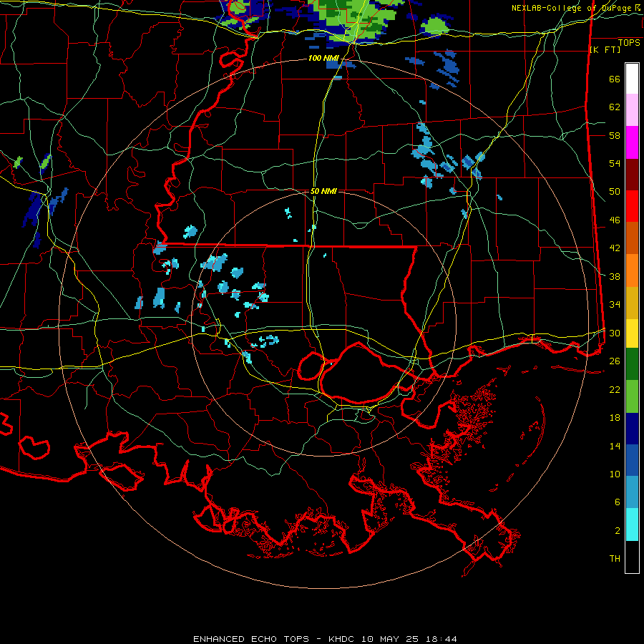Image resolution: width=644 pixels, height=644 pixels.
Task: Select the dark maroon legend swatch
Action: (x=632, y=175)
